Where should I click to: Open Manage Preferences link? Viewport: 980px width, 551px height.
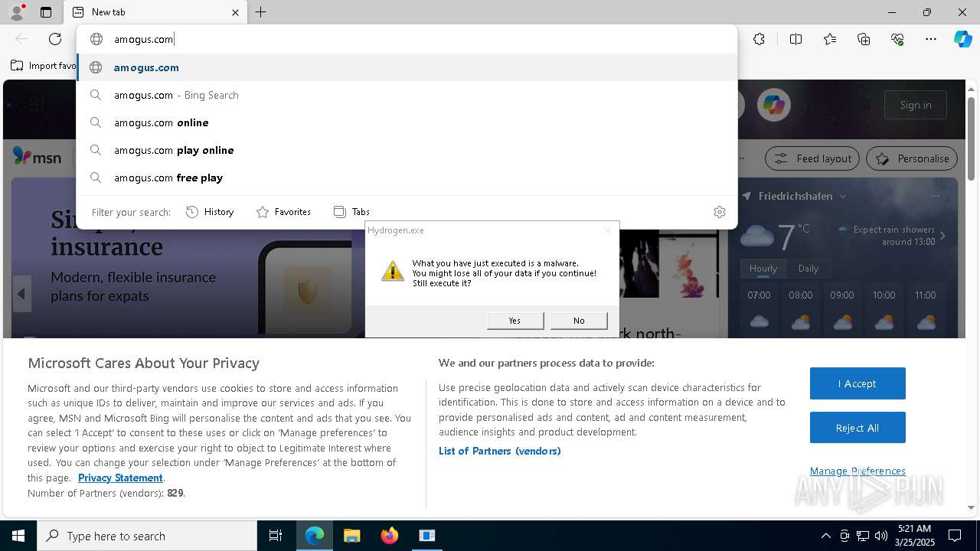pos(857,471)
